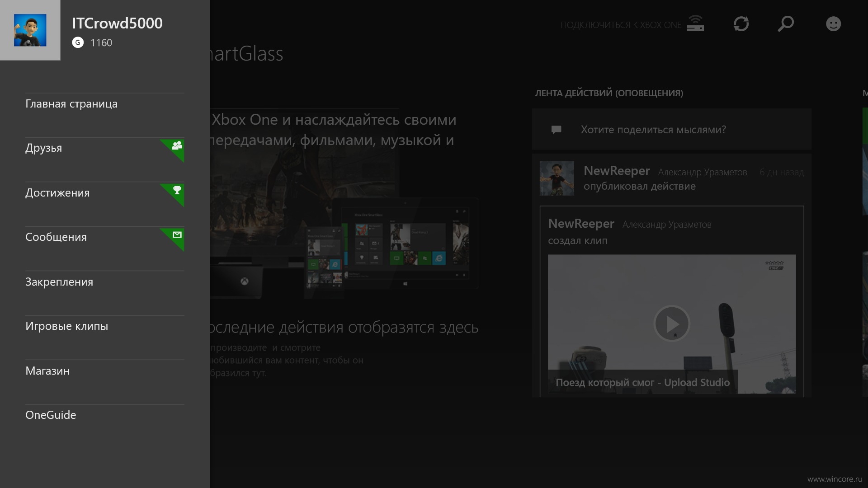
Task: Click the achievements trophy icon badge
Action: click(x=177, y=190)
